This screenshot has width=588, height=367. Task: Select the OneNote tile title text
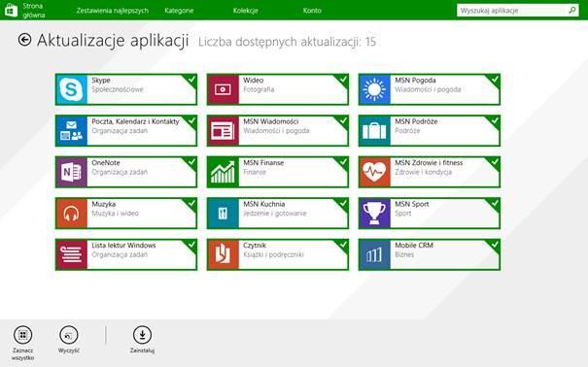(x=106, y=163)
